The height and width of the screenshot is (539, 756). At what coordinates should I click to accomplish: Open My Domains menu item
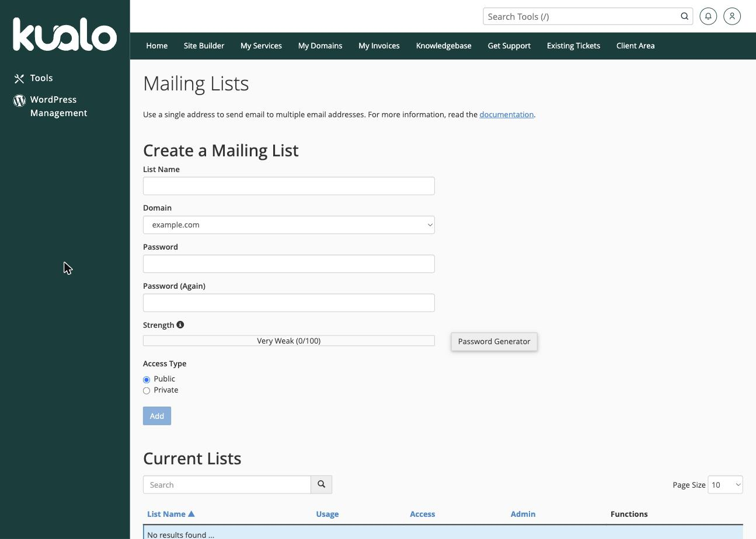[x=320, y=45]
